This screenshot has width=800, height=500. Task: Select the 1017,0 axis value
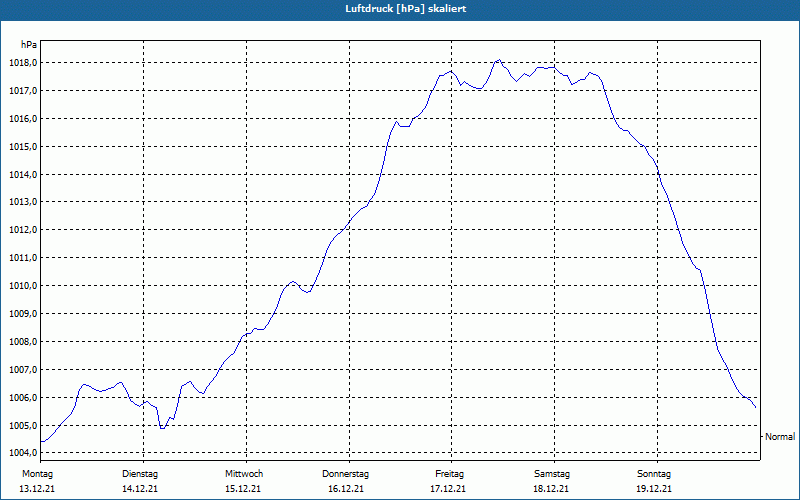click(23, 91)
